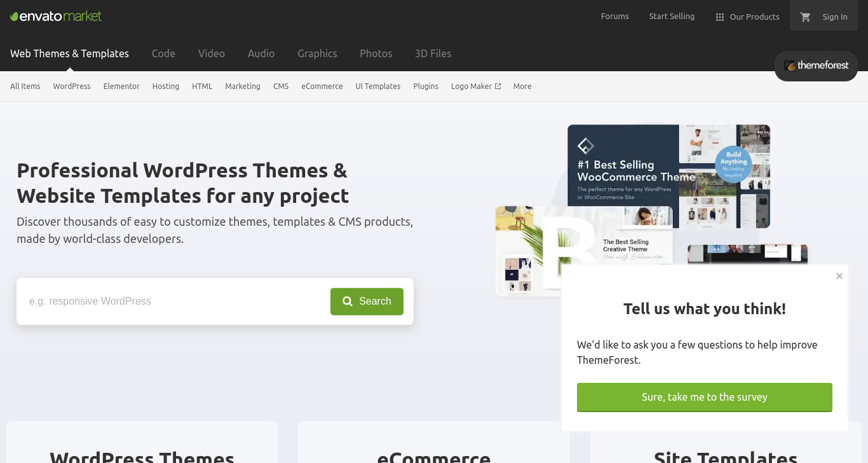
Task: Click the Envato Market logo
Action: click(56, 16)
